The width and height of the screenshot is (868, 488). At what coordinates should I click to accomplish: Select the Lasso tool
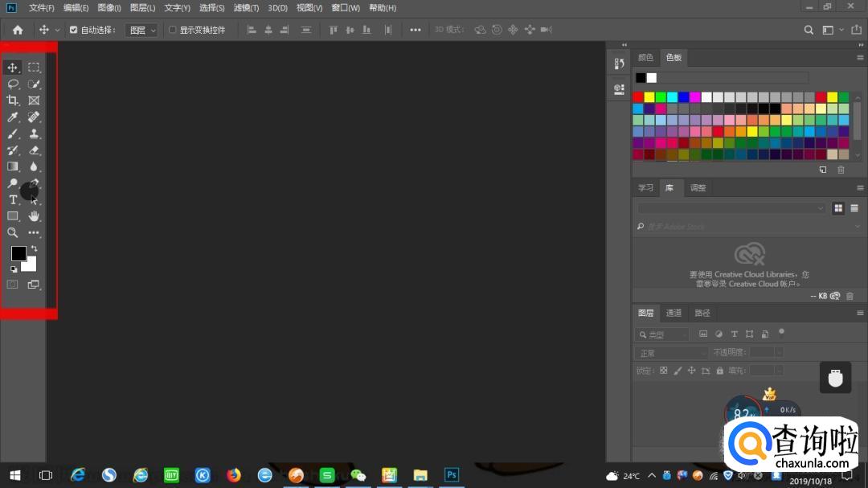tap(13, 84)
